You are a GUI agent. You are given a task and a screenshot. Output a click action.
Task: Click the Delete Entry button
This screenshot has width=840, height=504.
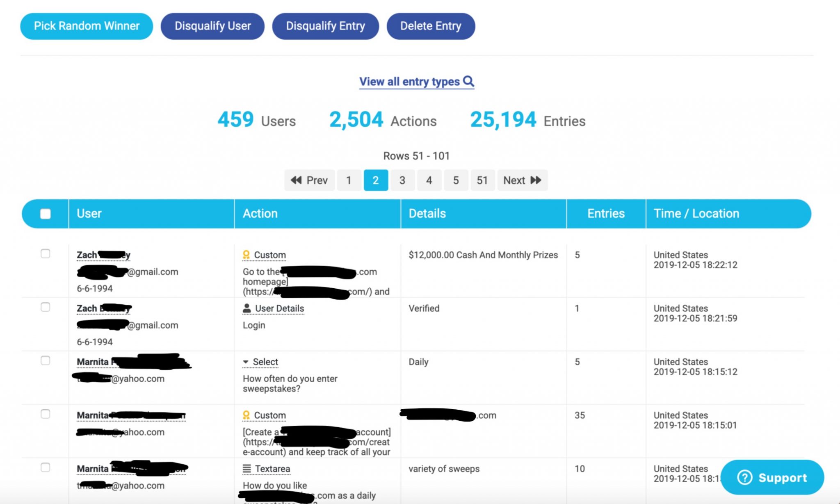coord(430,26)
